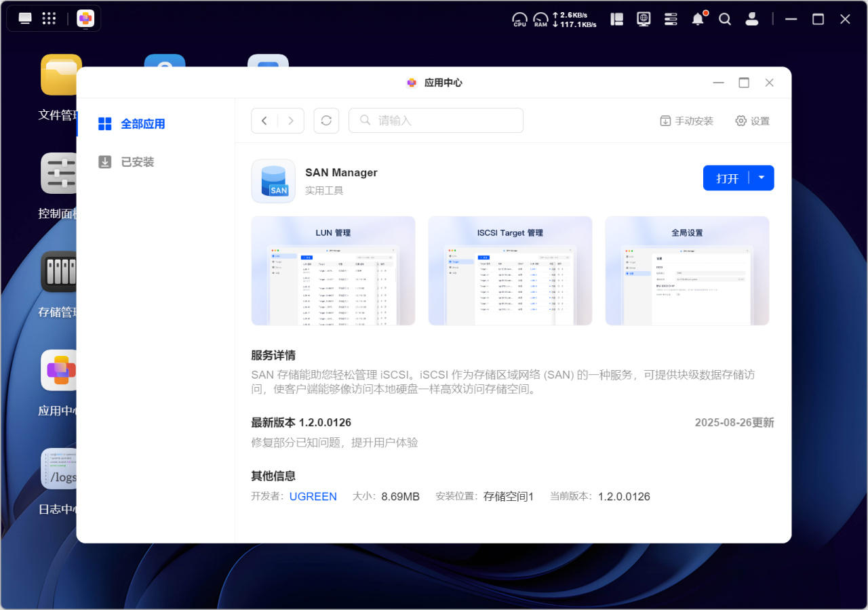Click the show desktop icon in top bar
Screen dimensions: 868x610
tap(25, 18)
